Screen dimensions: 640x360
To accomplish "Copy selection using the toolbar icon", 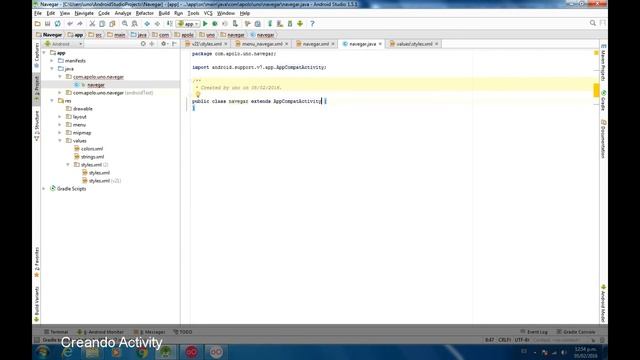I will point(102,24).
